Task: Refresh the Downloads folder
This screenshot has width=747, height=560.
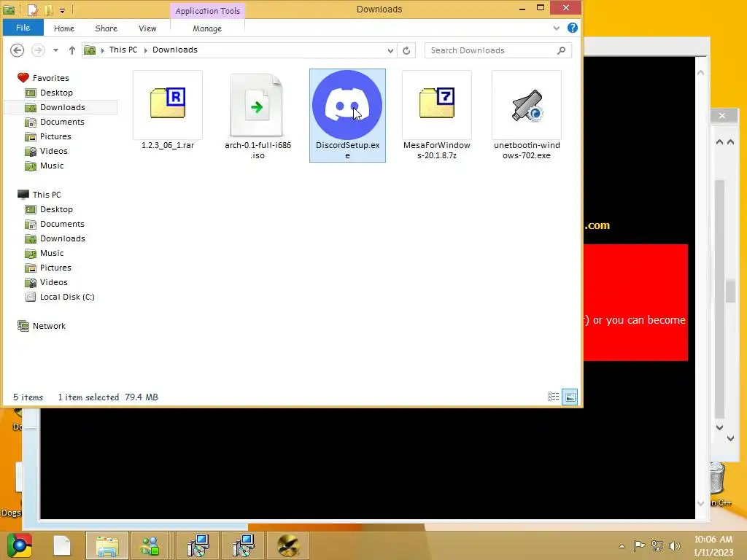Action: (406, 50)
